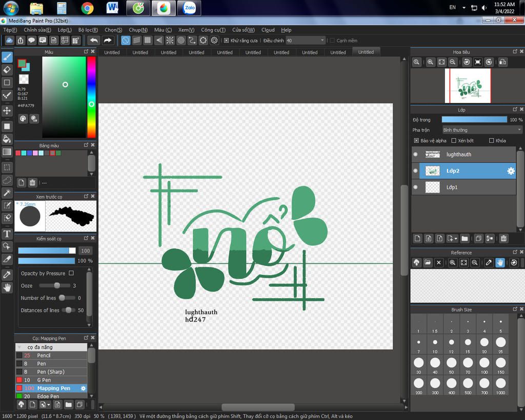Enable the Xén bớt clipping checkbox

tap(454, 140)
